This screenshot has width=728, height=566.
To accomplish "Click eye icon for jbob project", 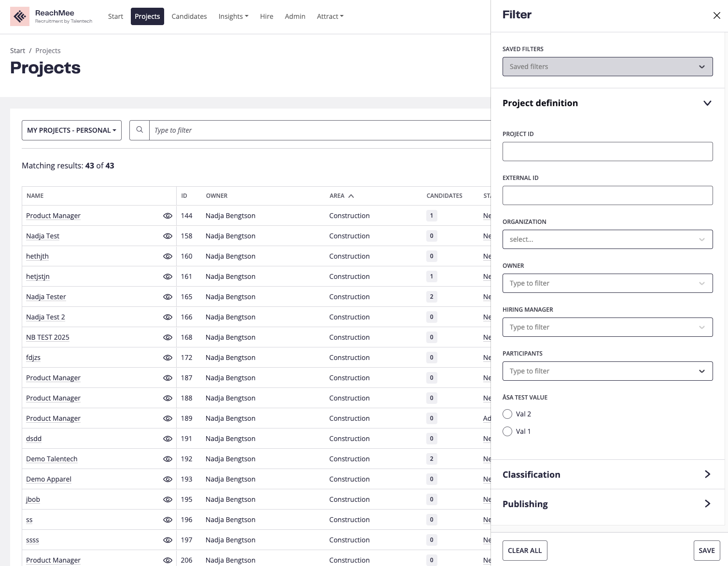I will 168,499.
